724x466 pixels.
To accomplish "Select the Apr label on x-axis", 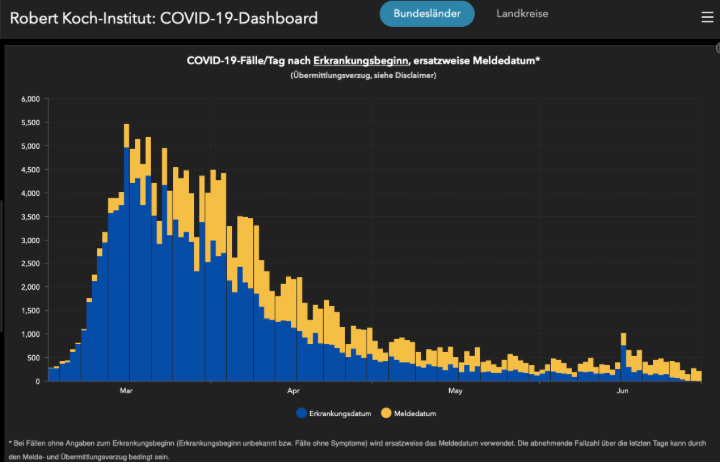I will [293, 390].
